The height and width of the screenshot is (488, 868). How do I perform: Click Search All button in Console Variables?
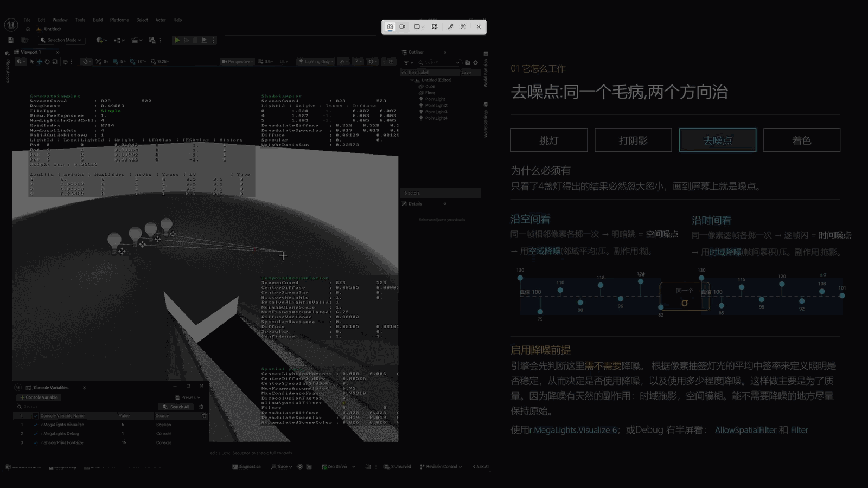[176, 407]
